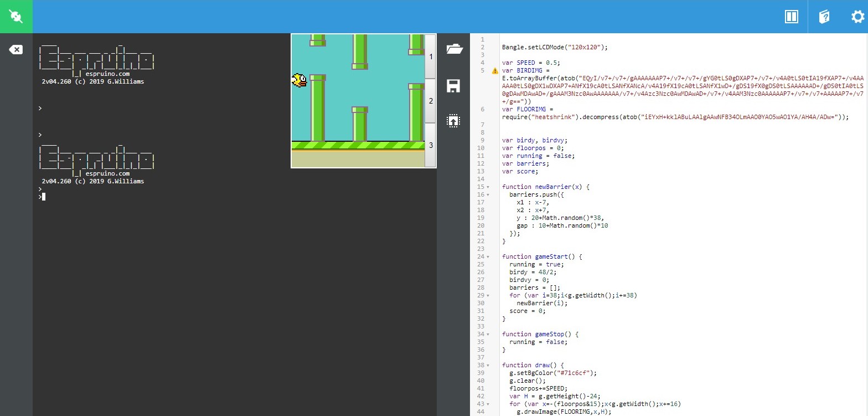Click 'floorpos+=SPEED;' line
Image resolution: width=868 pixels, height=416 pixels.
(539, 388)
